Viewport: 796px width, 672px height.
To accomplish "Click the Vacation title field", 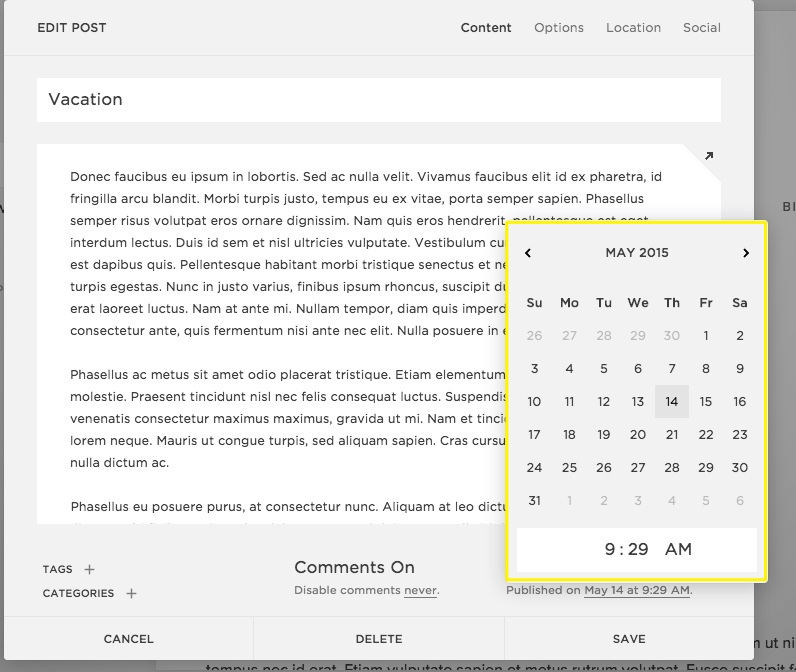I will pos(378,100).
